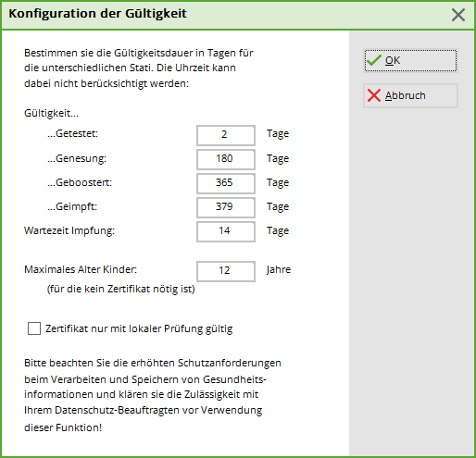Click the dialog title 'Konfiguration der Gültigkeit'

pyautogui.click(x=97, y=14)
